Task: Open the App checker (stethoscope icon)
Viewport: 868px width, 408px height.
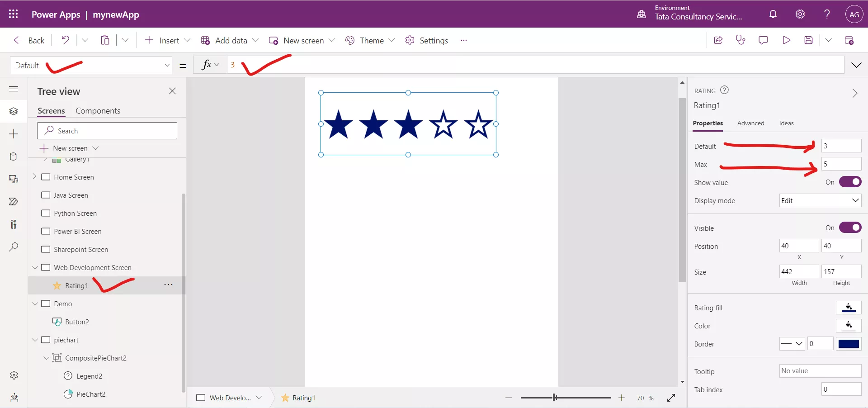Action: click(x=741, y=40)
